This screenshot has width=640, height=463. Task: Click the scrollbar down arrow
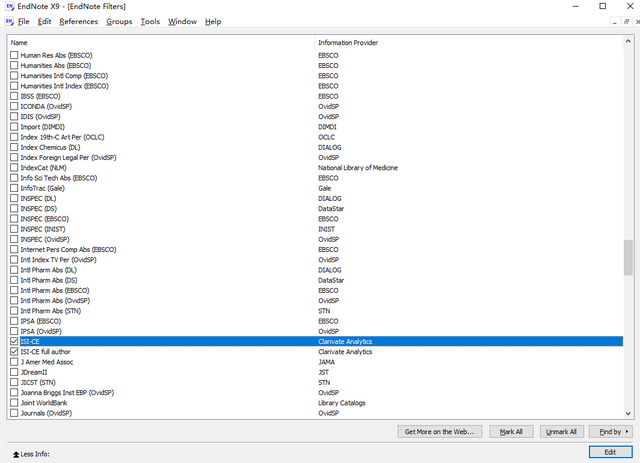point(628,413)
